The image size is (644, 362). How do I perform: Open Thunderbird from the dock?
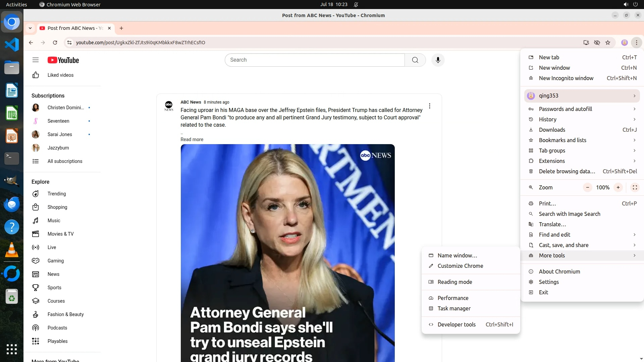pos(12,204)
